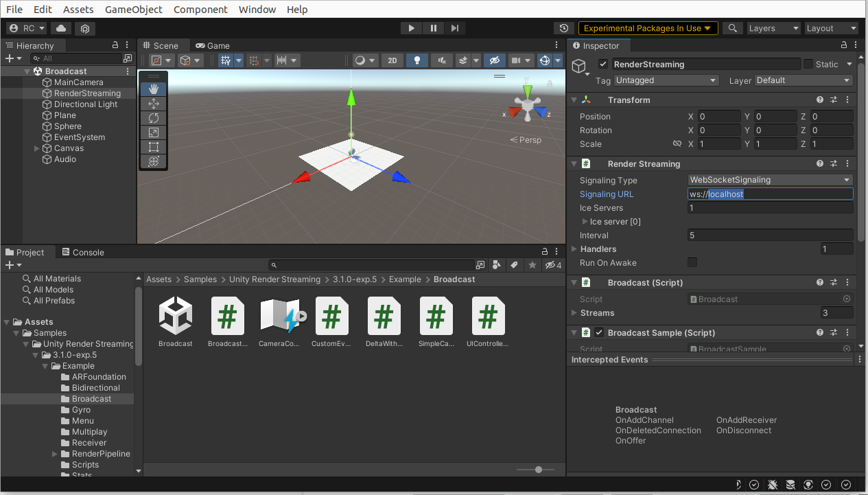This screenshot has width=868, height=495.
Task: Collapse the Transform component
Action: [574, 100]
